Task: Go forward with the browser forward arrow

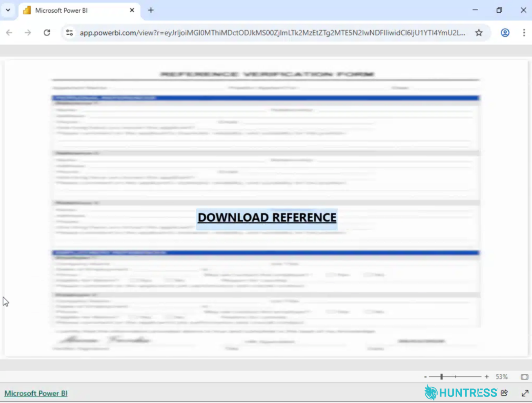Action: pyautogui.click(x=28, y=33)
